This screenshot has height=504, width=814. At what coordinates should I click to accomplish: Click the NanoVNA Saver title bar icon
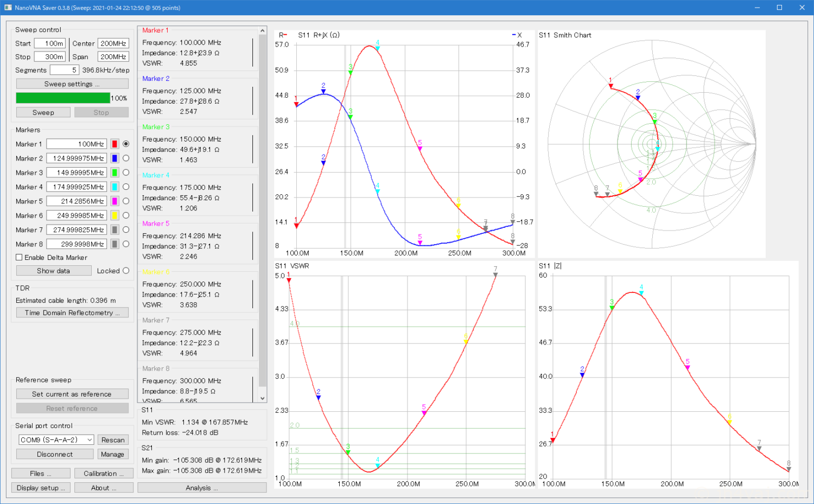pyautogui.click(x=8, y=8)
